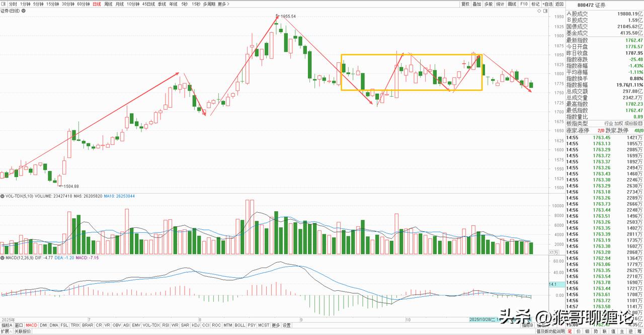Viewport: 644px width, 335px height.
Task: Select the 60分钟 period
Action: click(84, 4)
